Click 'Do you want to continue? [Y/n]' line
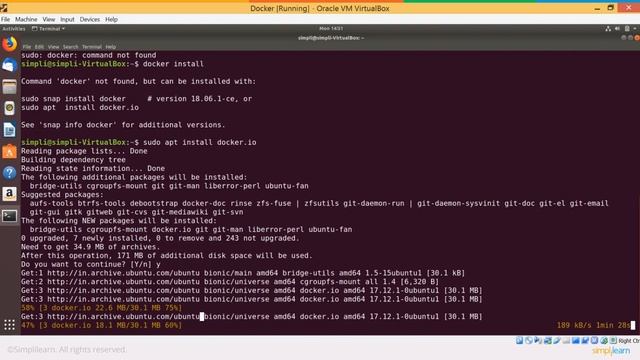 [x=91, y=264]
